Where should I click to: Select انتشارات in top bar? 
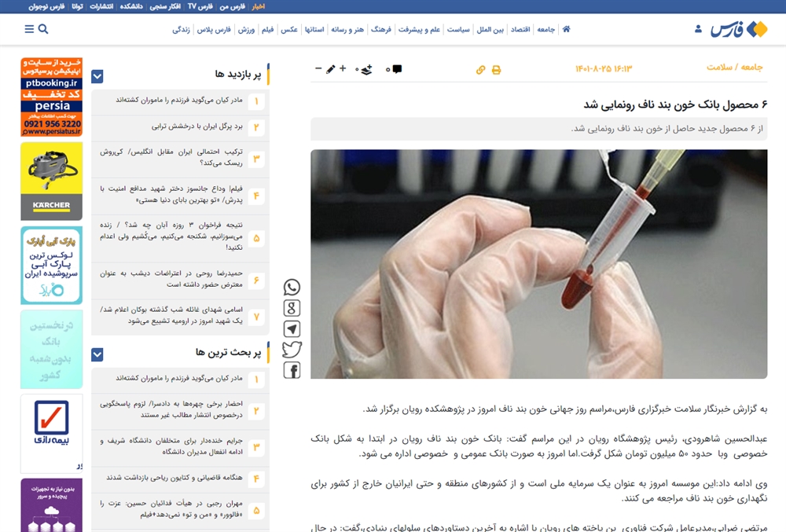pyautogui.click(x=101, y=6)
